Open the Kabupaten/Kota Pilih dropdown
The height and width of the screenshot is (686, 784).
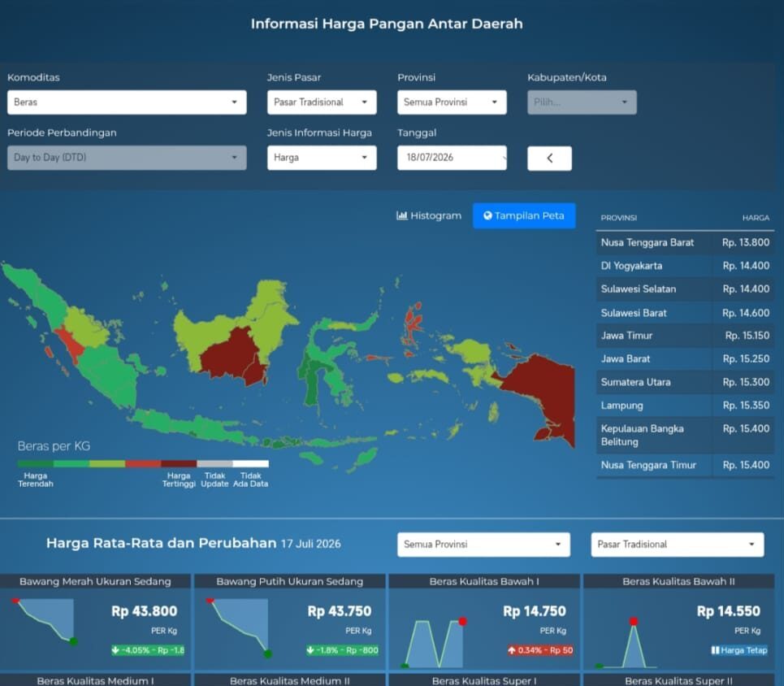point(582,102)
